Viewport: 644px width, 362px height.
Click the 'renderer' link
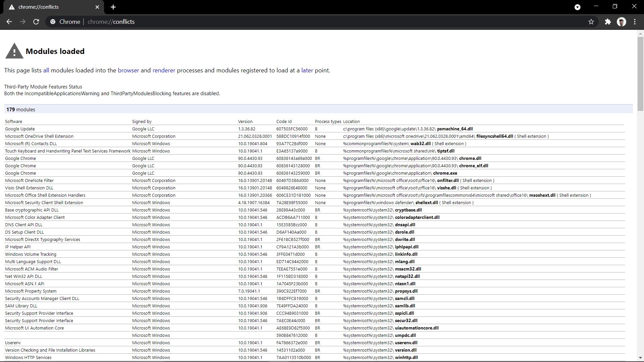tap(164, 70)
